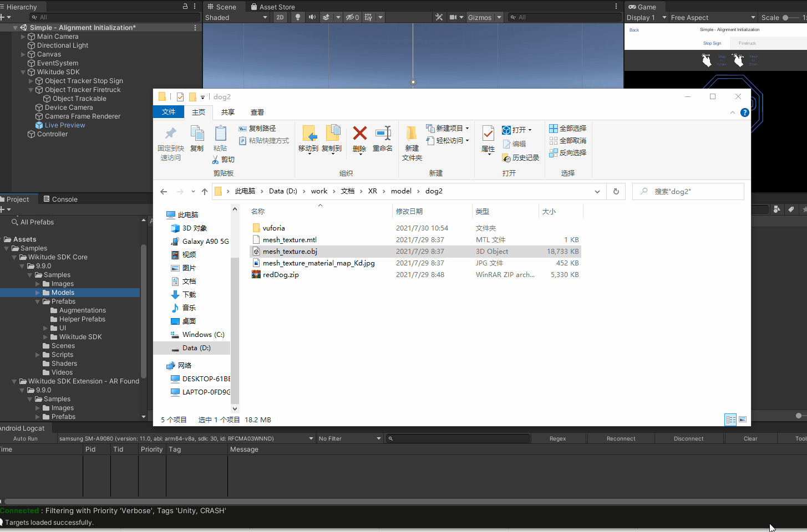Viewport: 807px width, 532px height.
Task: Click Select All (全部选择) button
Action: pos(567,128)
